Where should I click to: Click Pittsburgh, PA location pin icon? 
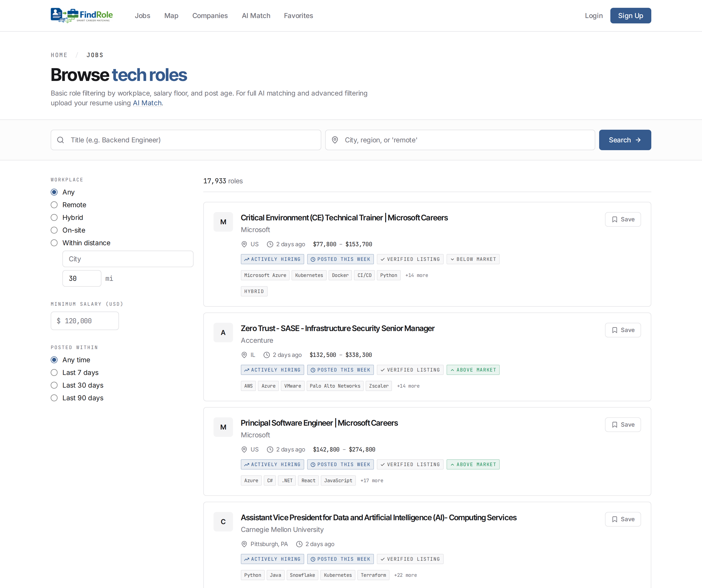click(244, 544)
